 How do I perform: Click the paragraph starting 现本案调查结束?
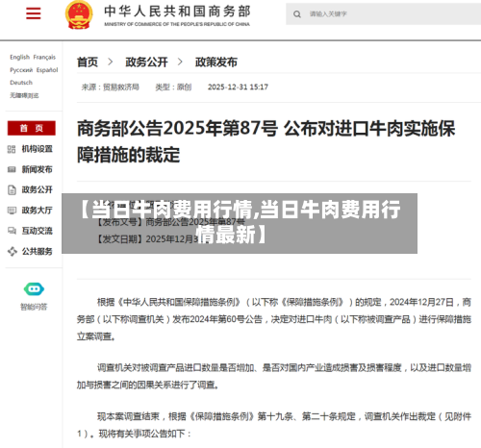tap(274, 425)
